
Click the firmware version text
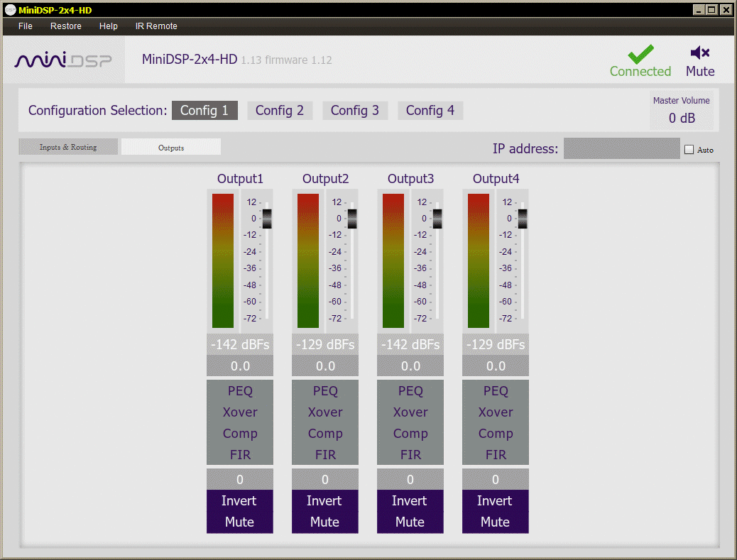286,60
